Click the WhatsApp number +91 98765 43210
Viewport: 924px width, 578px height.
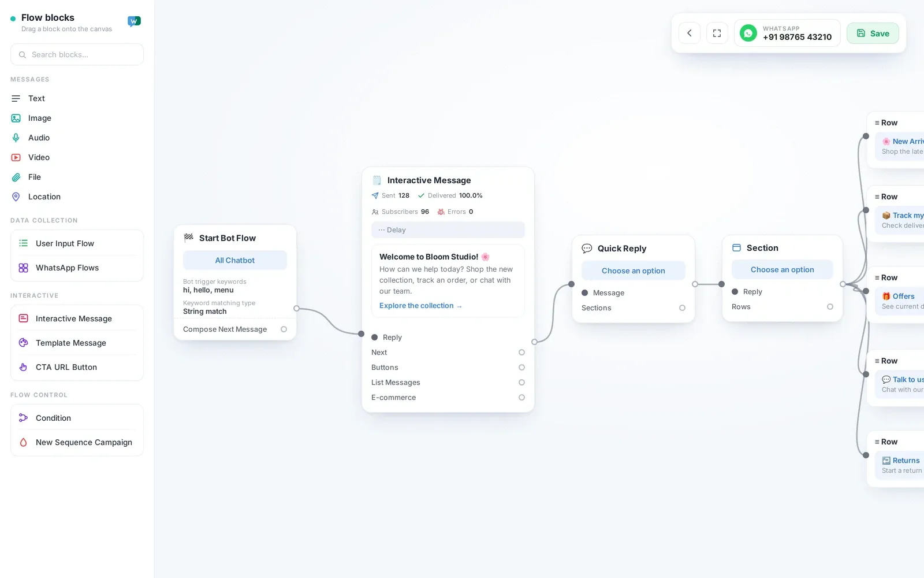(797, 37)
